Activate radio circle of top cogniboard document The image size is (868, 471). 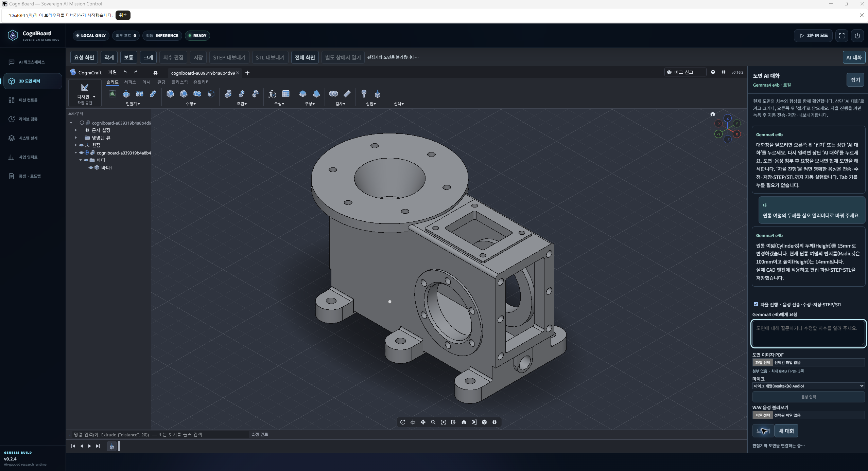(82, 123)
